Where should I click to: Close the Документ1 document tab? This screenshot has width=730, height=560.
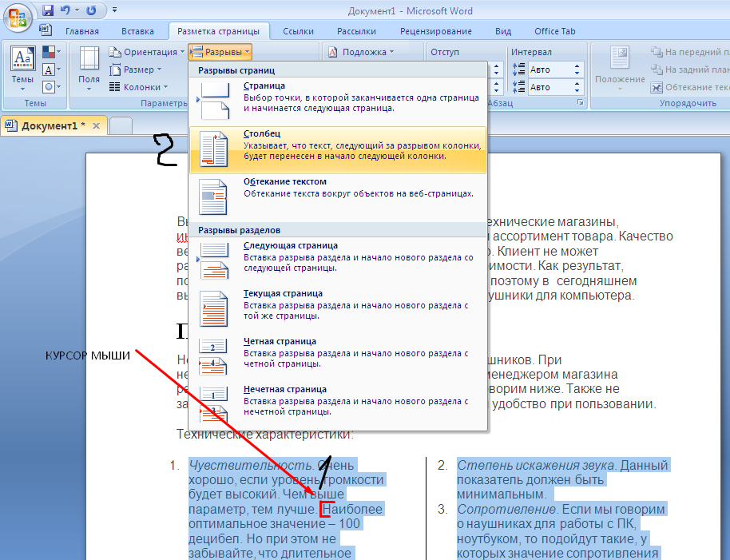point(96,126)
